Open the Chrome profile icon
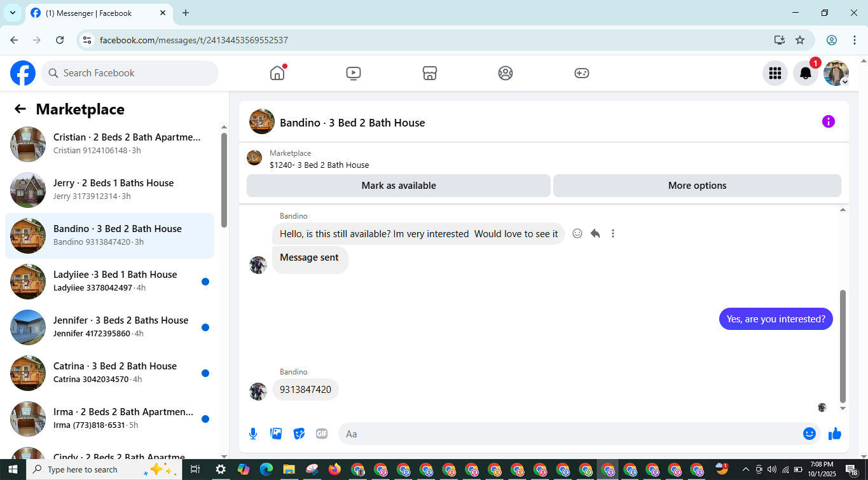This screenshot has height=480, width=868. click(x=832, y=40)
